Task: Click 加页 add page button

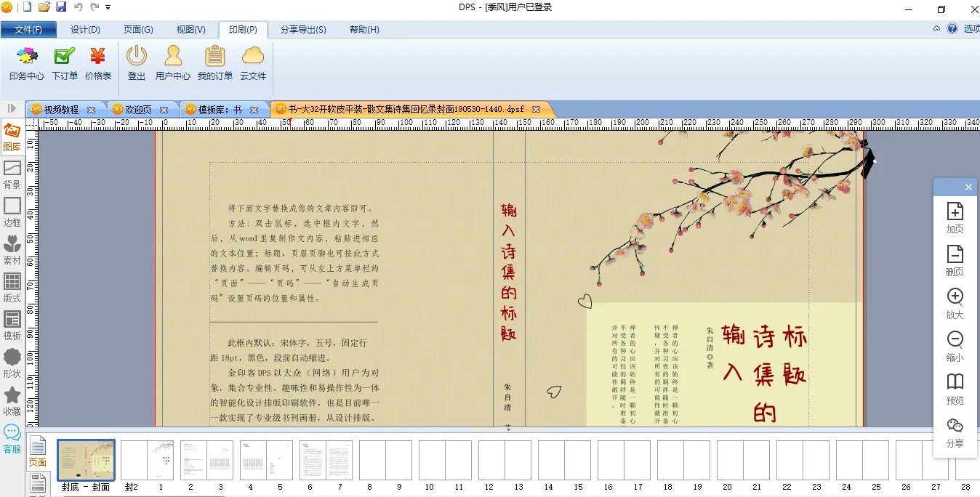Action: (955, 218)
